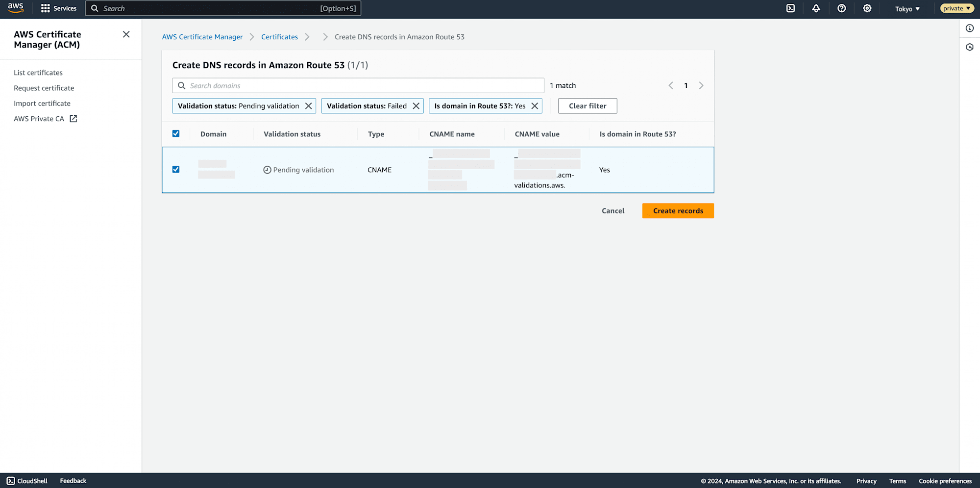This screenshot has height=488, width=980.
Task: Open the help question mark icon
Action: click(x=841, y=8)
